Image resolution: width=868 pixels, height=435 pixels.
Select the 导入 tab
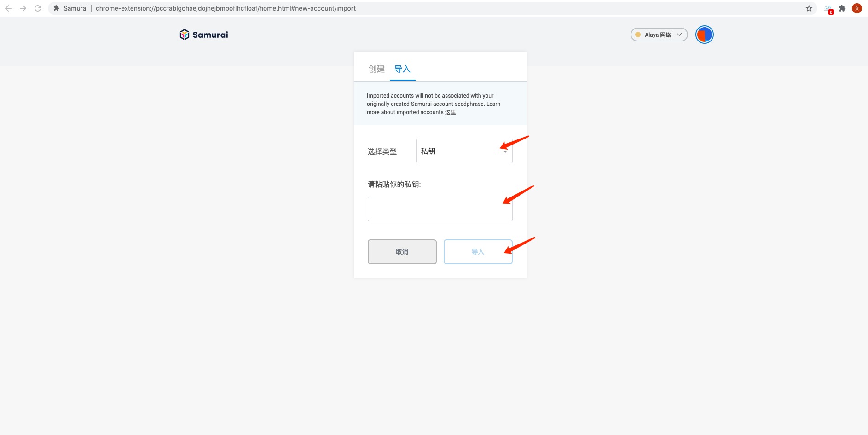pyautogui.click(x=402, y=69)
